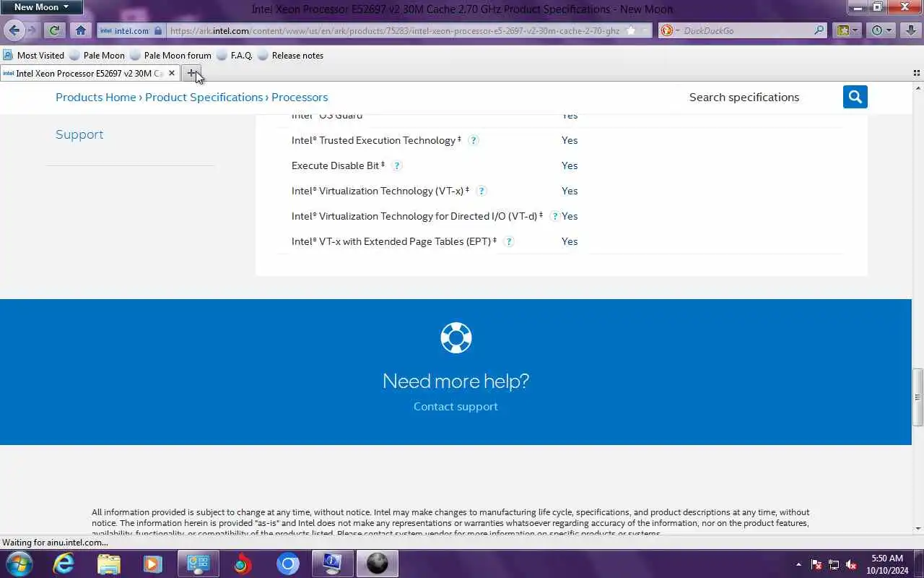Open the New Moon application menu
924x578 pixels.
click(x=41, y=7)
